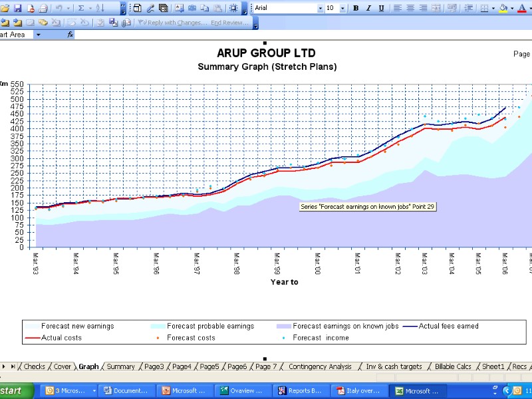This screenshot has width=532, height=399.
Task: Click the Align Left icon
Action: pyautogui.click(x=397, y=8)
